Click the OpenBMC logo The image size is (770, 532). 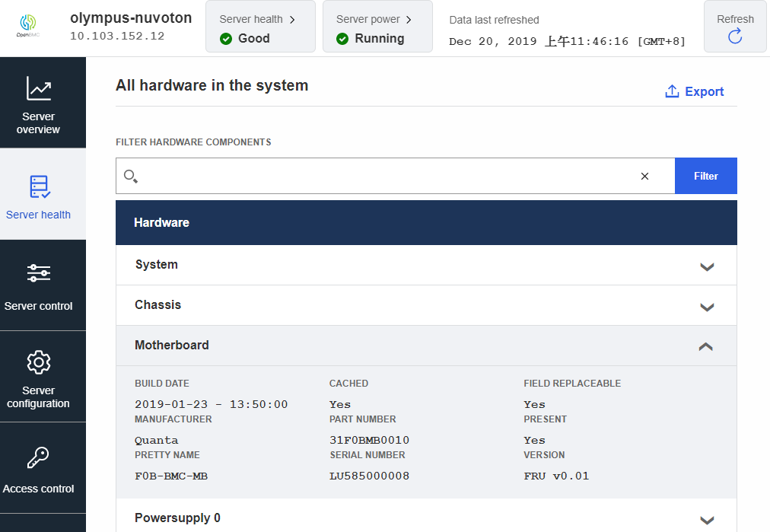tap(27, 26)
